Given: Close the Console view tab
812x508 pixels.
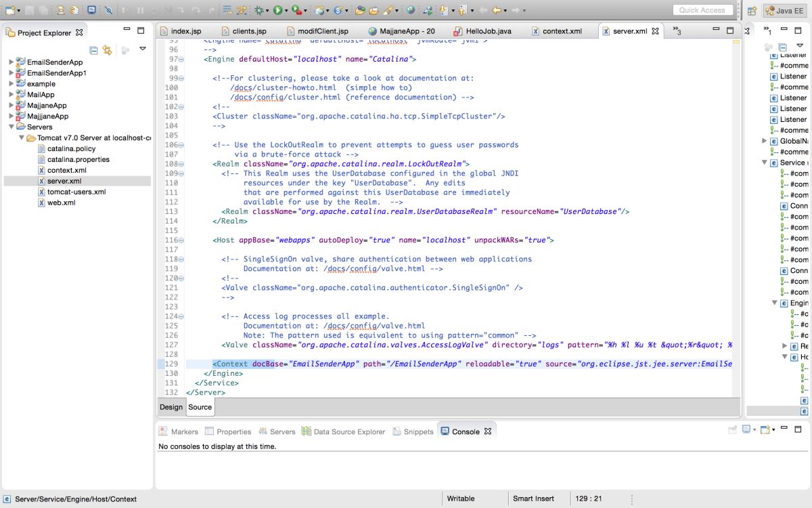Looking at the screenshot, I should pyautogui.click(x=488, y=431).
